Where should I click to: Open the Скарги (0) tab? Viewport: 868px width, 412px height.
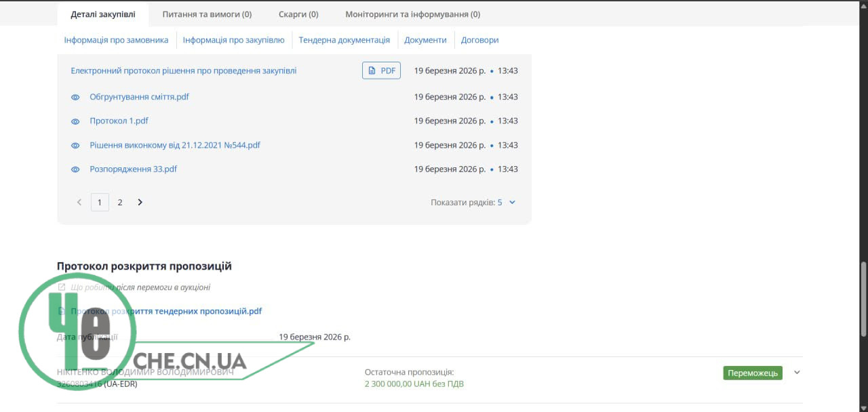click(x=298, y=14)
